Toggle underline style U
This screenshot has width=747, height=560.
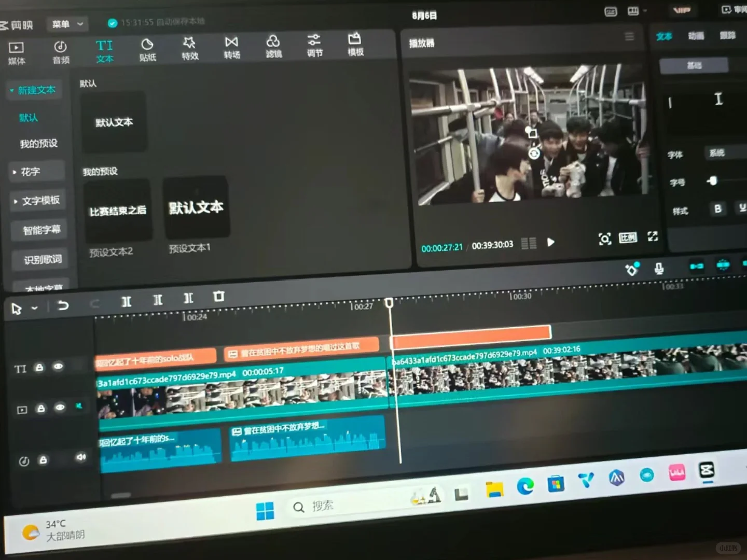(x=742, y=207)
